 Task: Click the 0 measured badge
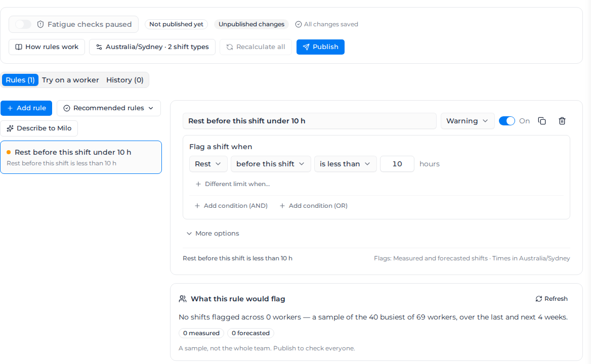201,333
